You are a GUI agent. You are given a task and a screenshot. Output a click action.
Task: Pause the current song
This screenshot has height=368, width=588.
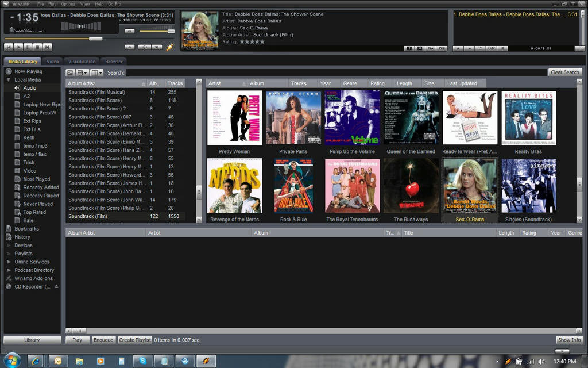(x=28, y=47)
